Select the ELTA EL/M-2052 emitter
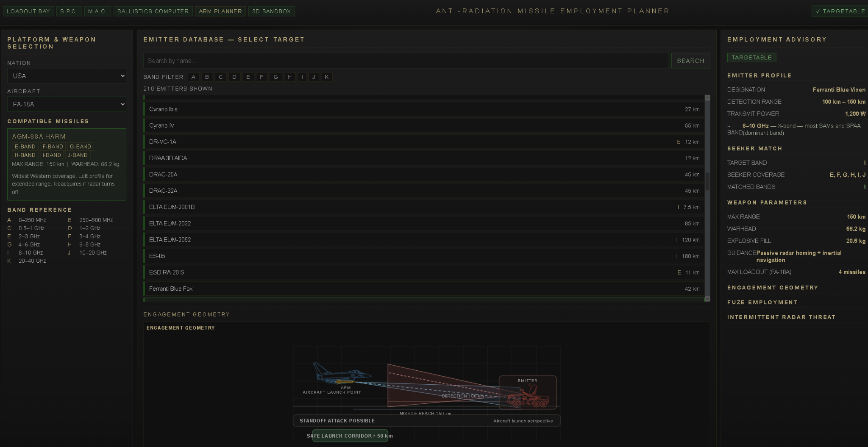 (x=424, y=240)
